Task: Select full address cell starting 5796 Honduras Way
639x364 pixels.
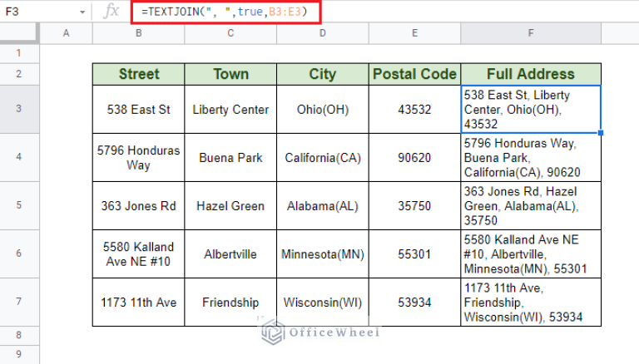Action: pyautogui.click(x=531, y=157)
